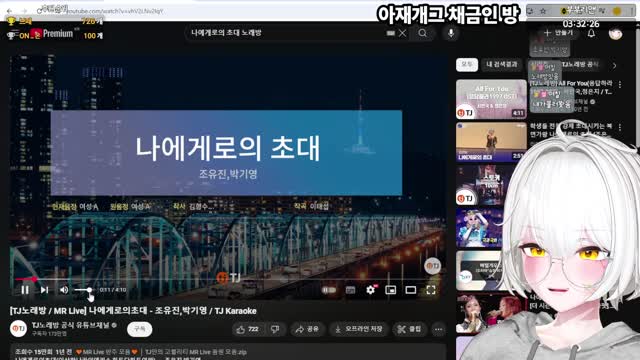This screenshot has width=640, height=360.
Task: Open more actions ellipsis menu
Action: (x=438, y=329)
